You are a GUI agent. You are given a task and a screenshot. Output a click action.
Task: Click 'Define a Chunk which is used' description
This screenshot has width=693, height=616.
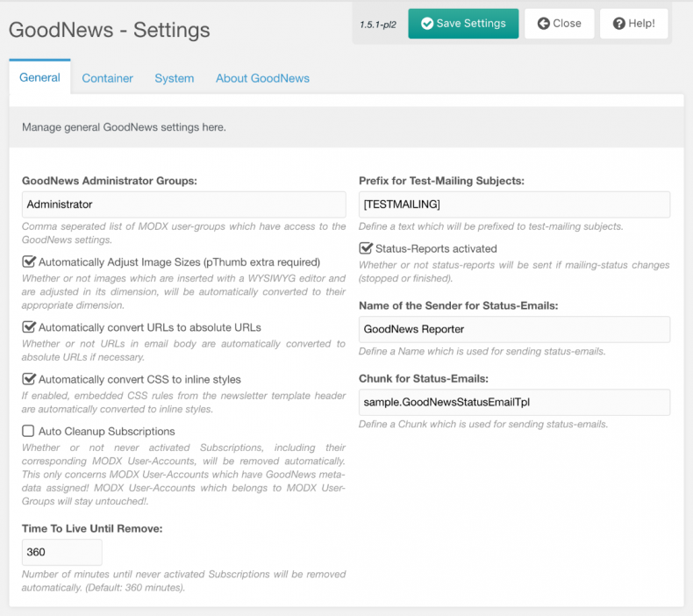pyautogui.click(x=483, y=424)
